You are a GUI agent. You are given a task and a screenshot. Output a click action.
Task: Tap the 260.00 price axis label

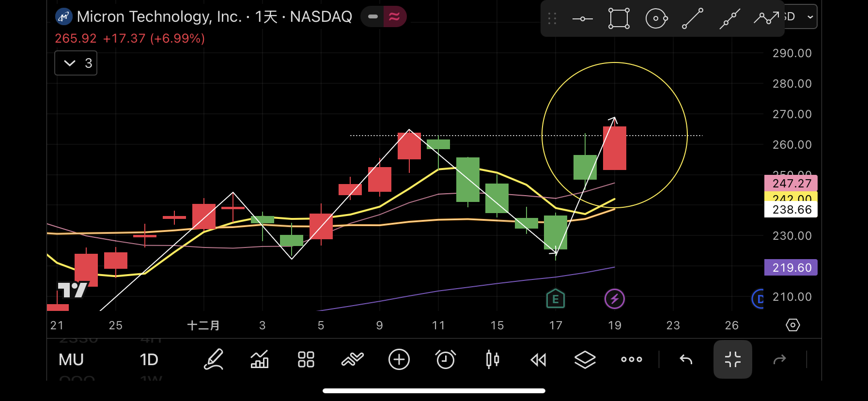(x=792, y=145)
